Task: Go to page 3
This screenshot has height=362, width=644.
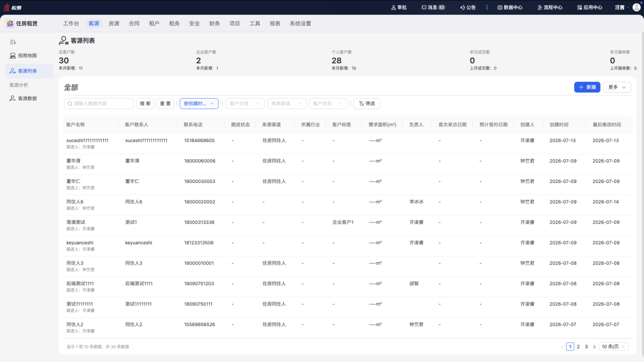Action: [586, 347]
